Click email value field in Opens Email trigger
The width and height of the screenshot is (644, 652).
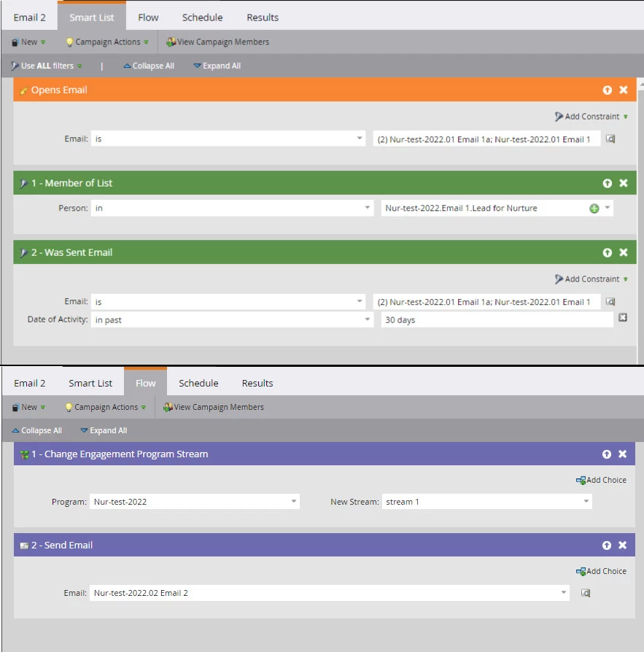[x=487, y=139]
